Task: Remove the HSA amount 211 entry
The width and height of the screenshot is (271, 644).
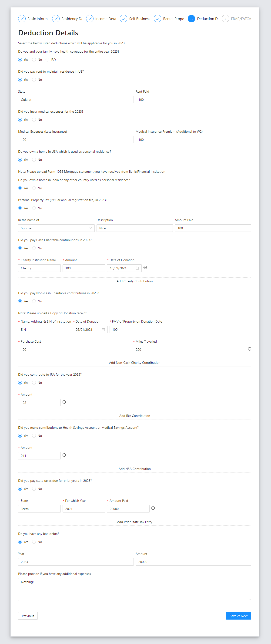Action: (64, 455)
